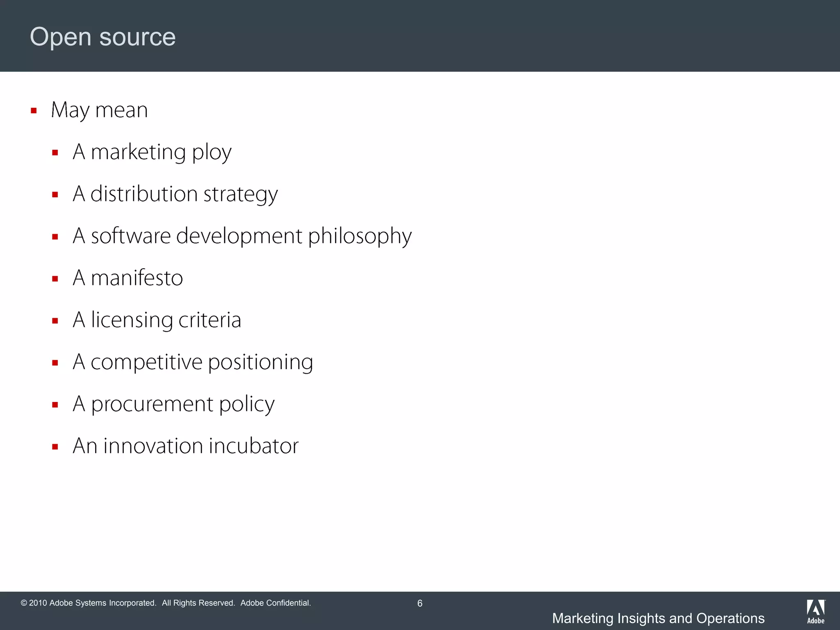Click the bullet before An innovation incubator
840x630 pixels.
tap(55, 447)
